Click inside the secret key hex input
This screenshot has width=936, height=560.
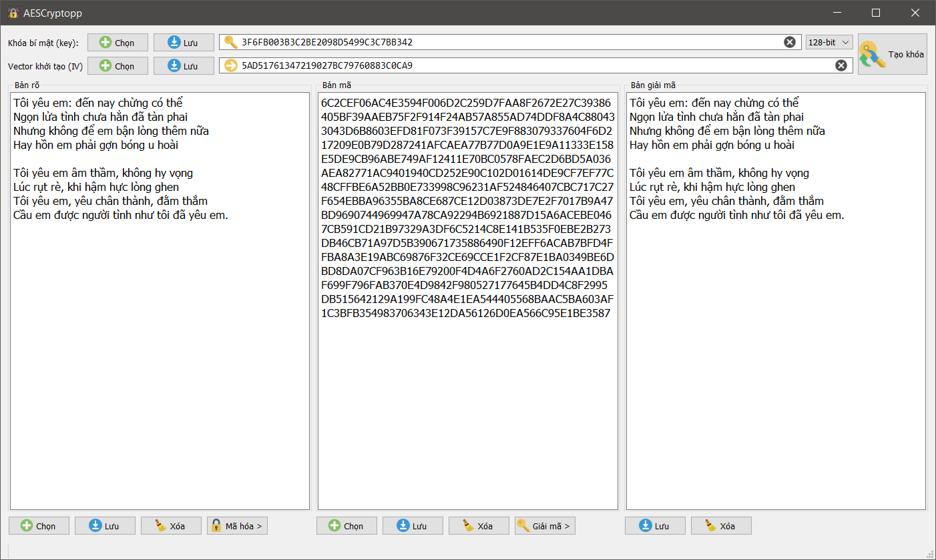coord(511,42)
